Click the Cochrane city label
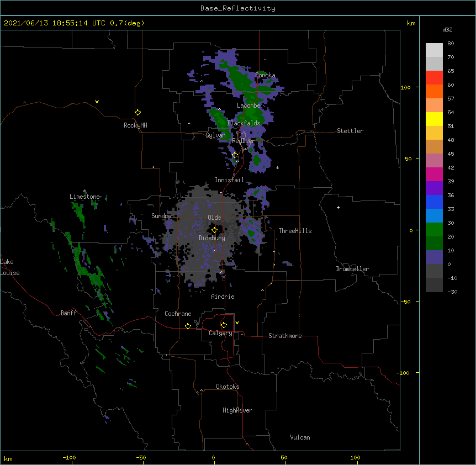 click(178, 314)
